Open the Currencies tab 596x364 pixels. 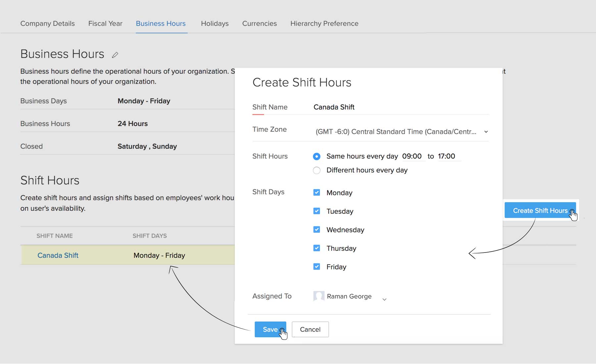tap(260, 23)
